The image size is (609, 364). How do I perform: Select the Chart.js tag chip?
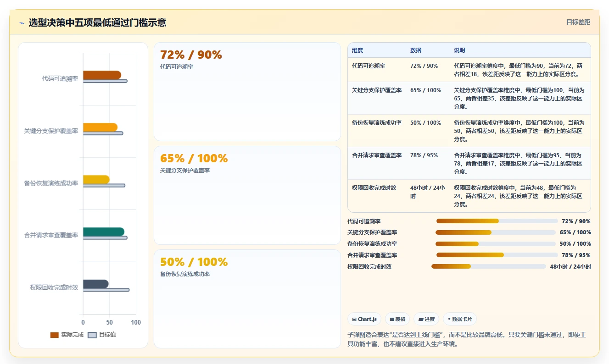(x=364, y=319)
